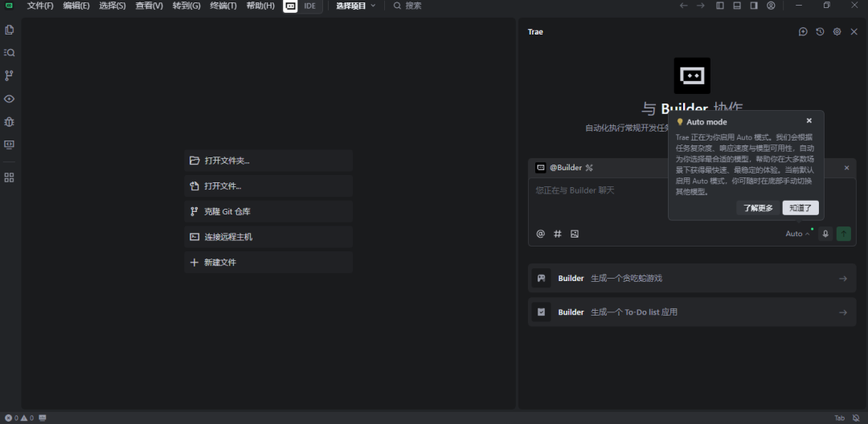Viewport: 868px width, 424px height.
Task: Go back with the left arrow
Action: click(684, 6)
